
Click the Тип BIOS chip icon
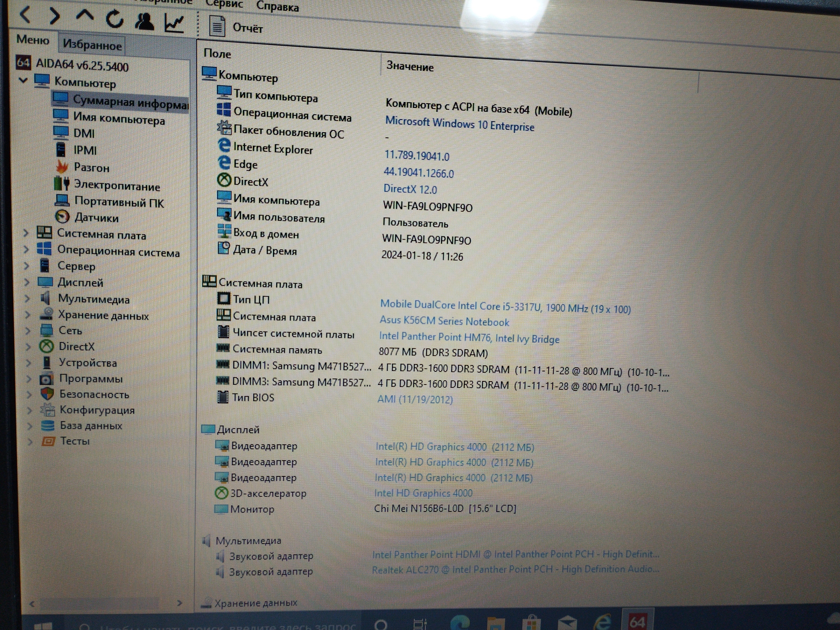(x=223, y=396)
